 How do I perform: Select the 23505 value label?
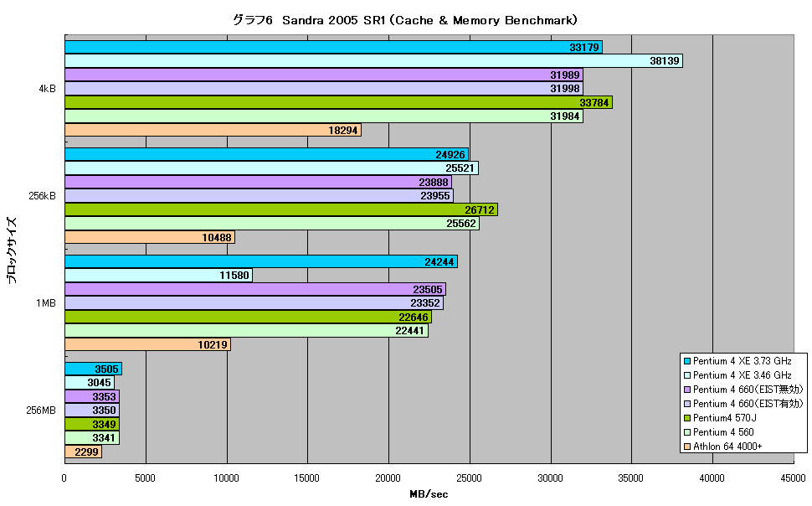[x=428, y=289]
